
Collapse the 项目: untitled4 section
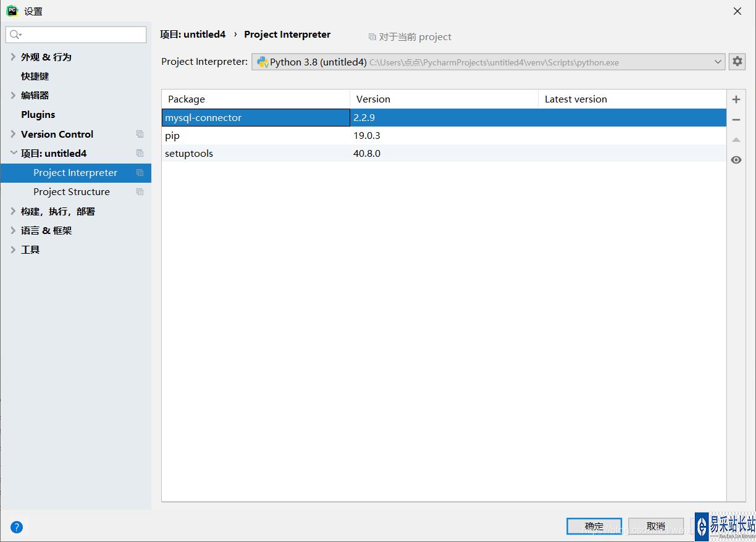click(x=14, y=153)
